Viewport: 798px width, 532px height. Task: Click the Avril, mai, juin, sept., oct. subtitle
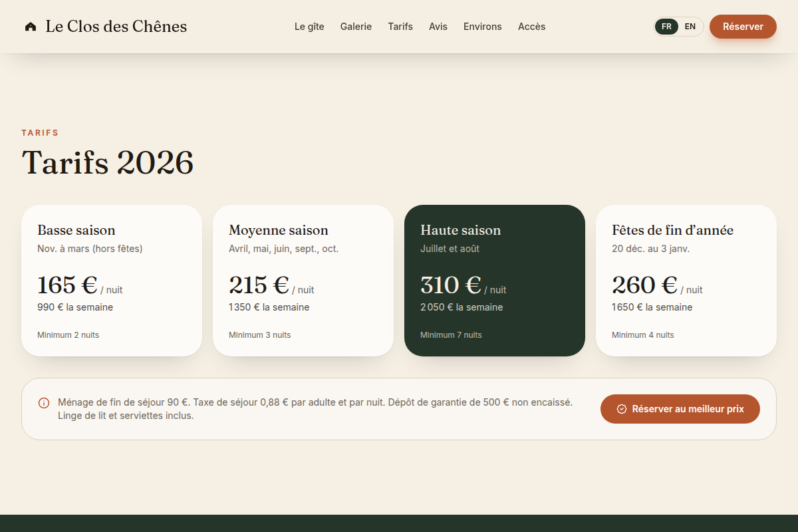pyautogui.click(x=284, y=249)
